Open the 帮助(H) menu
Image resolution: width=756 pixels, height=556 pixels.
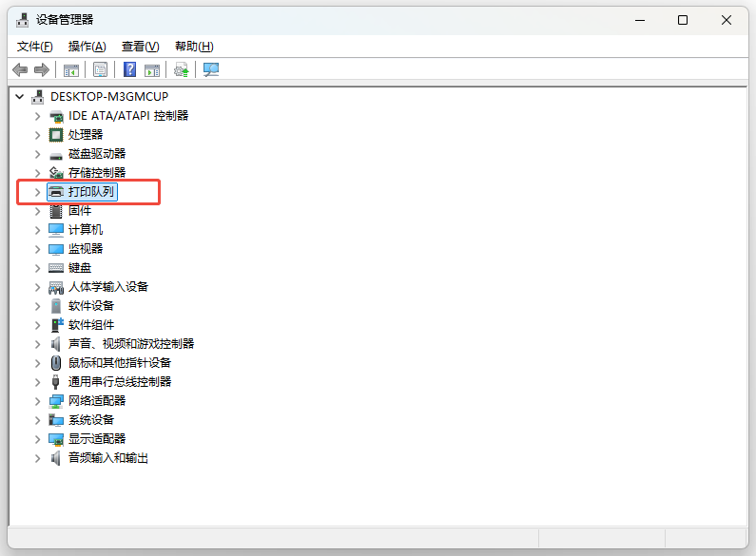point(194,47)
